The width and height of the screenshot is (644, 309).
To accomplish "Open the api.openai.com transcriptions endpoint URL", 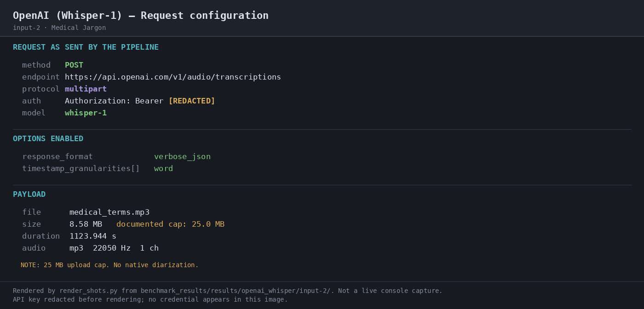I will 173,77.
